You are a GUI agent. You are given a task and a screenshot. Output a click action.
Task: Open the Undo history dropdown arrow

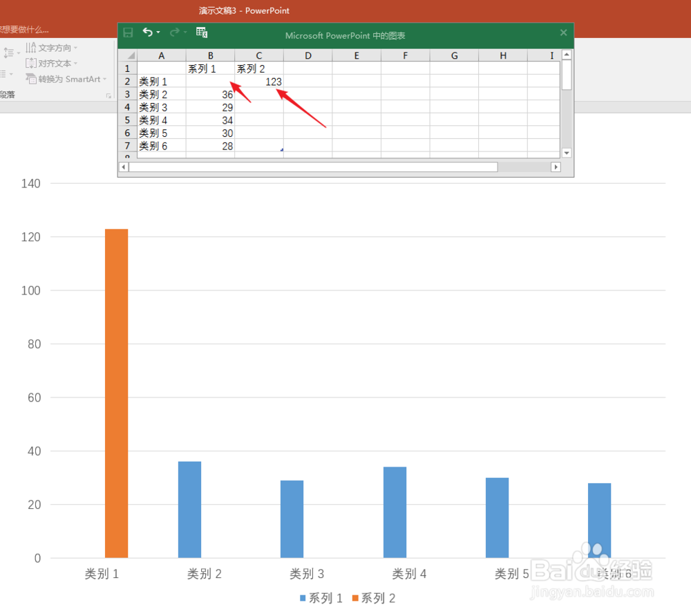(x=158, y=32)
